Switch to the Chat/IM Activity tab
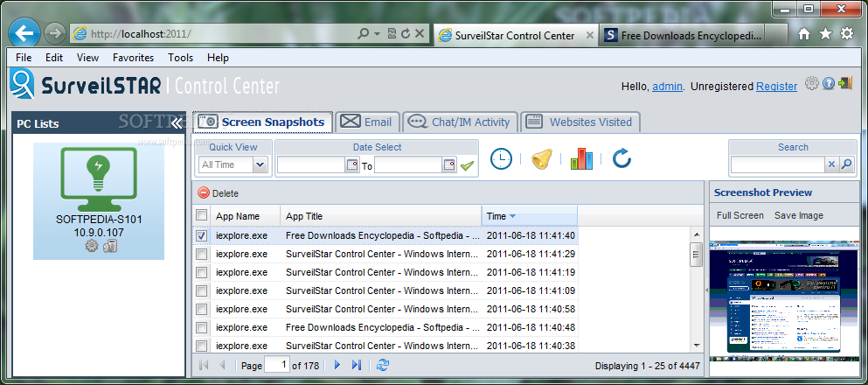Image resolution: width=868 pixels, height=385 pixels. pyautogui.click(x=460, y=122)
